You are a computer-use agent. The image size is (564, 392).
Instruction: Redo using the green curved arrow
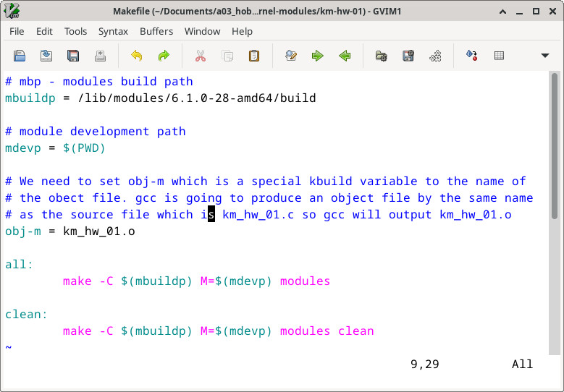click(x=164, y=56)
